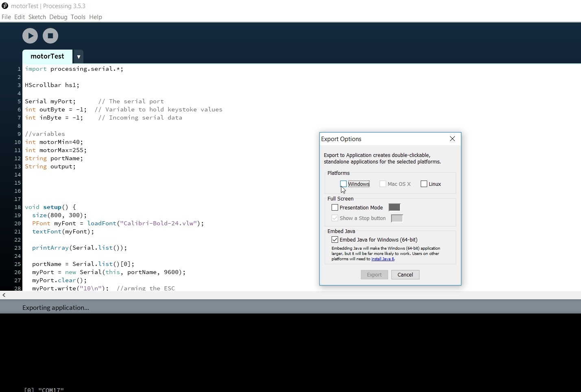Select the motorTest tab
This screenshot has height=392, width=581.
[47, 57]
